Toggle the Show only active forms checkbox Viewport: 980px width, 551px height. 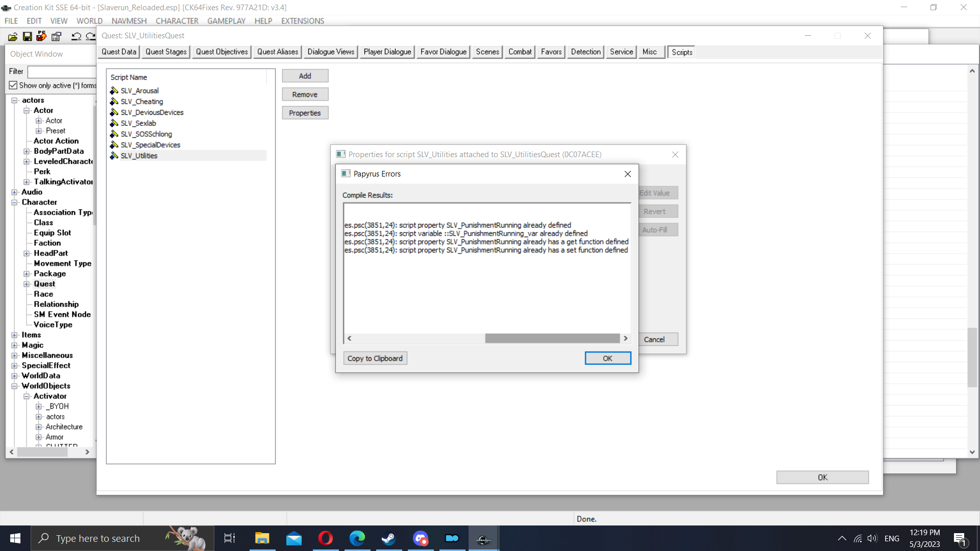[x=13, y=85]
